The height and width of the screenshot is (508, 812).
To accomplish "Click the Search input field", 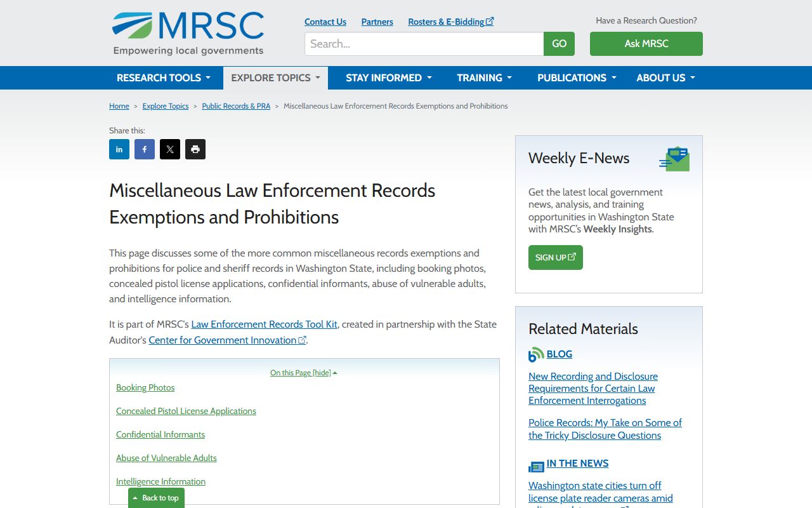I will click(424, 44).
